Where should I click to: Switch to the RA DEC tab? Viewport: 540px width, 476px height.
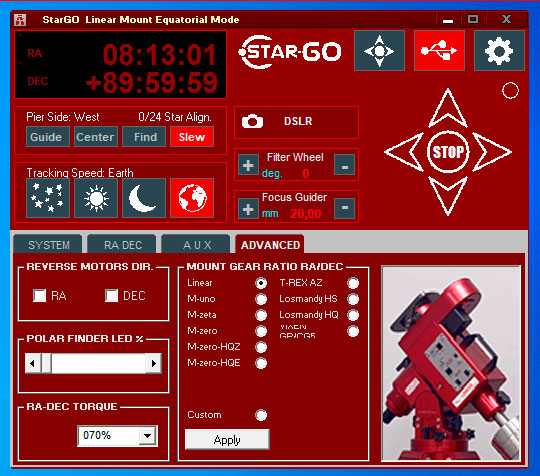click(123, 245)
